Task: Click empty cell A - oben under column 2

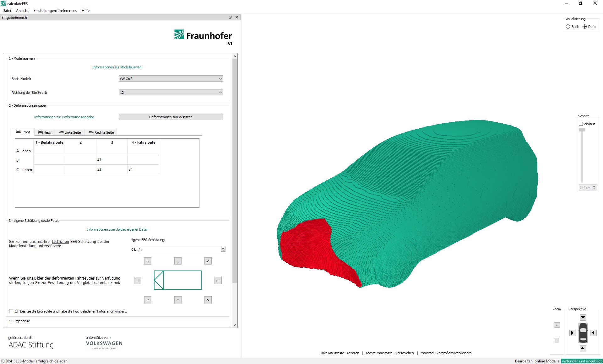Action: 80,151
